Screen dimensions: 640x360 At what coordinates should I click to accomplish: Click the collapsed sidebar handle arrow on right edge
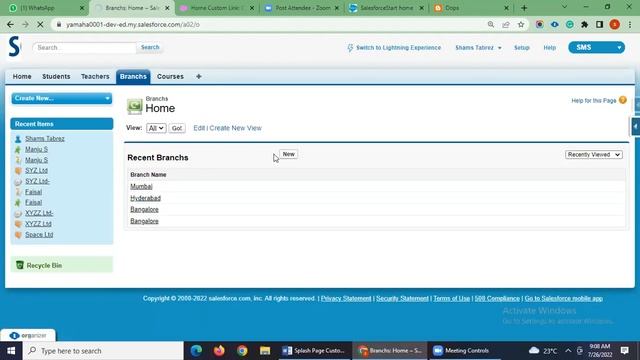[x=636, y=127]
